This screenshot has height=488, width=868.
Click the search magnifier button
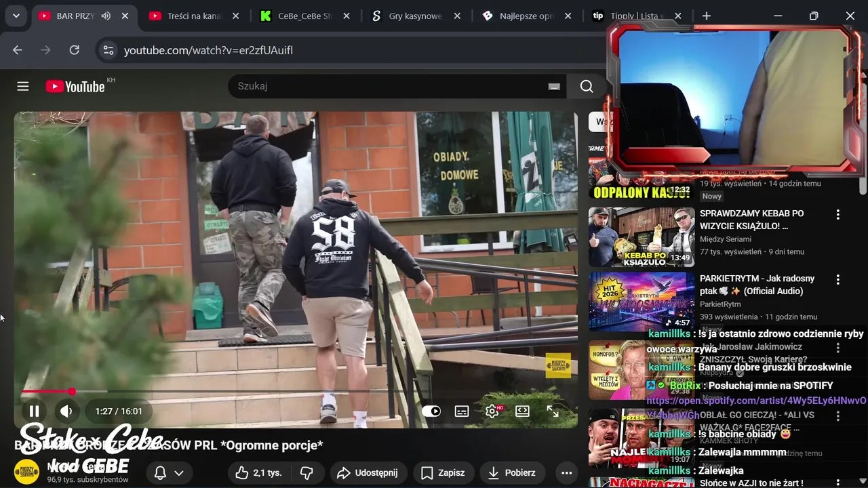pos(587,86)
